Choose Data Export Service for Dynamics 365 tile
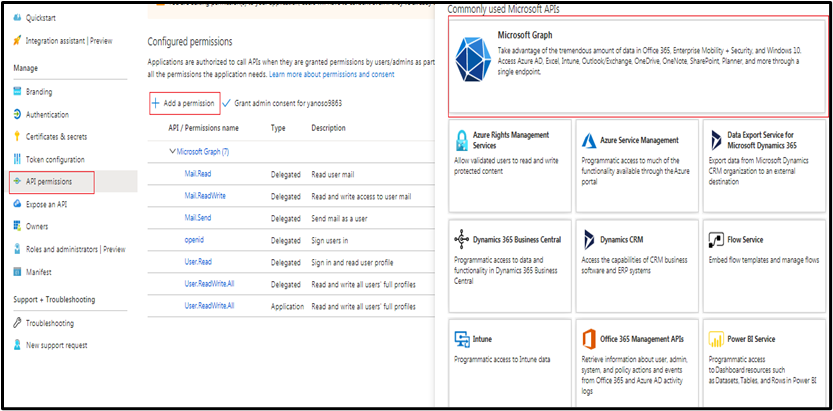 762,151
